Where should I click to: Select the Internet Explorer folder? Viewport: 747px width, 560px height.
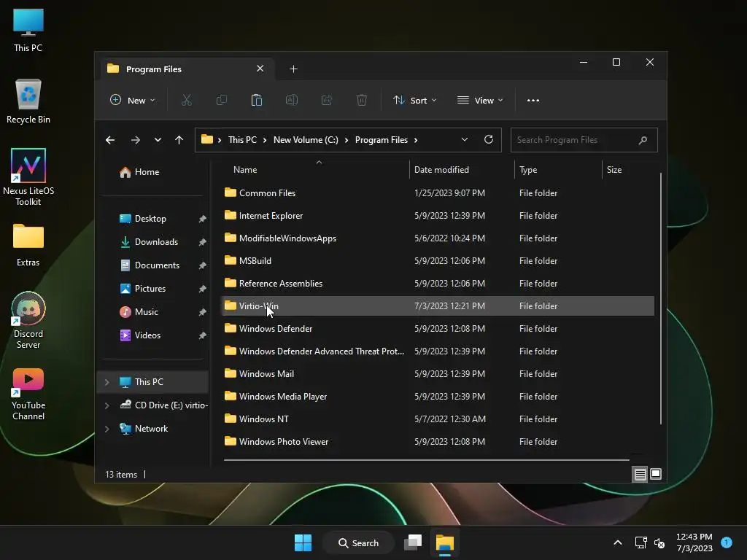click(438, 216)
